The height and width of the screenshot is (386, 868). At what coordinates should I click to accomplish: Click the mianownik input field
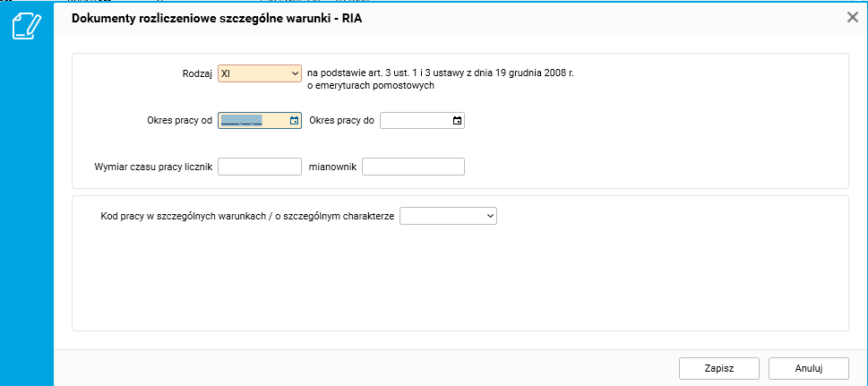point(413,167)
